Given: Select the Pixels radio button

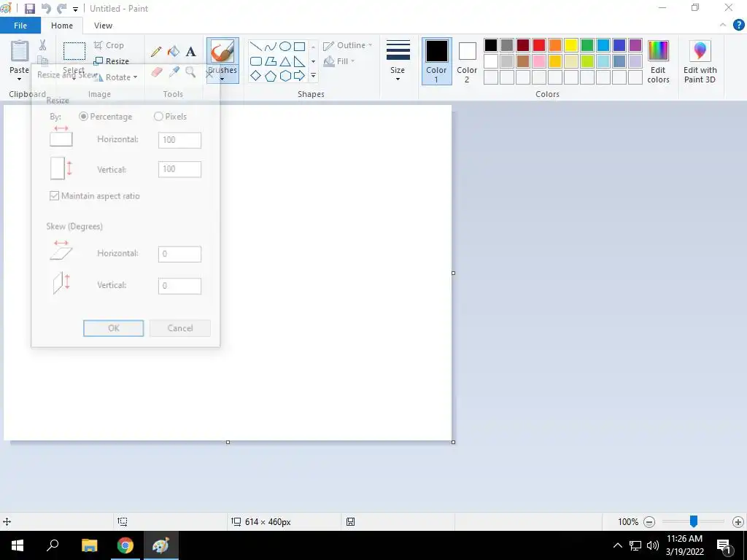Looking at the screenshot, I should tap(158, 116).
